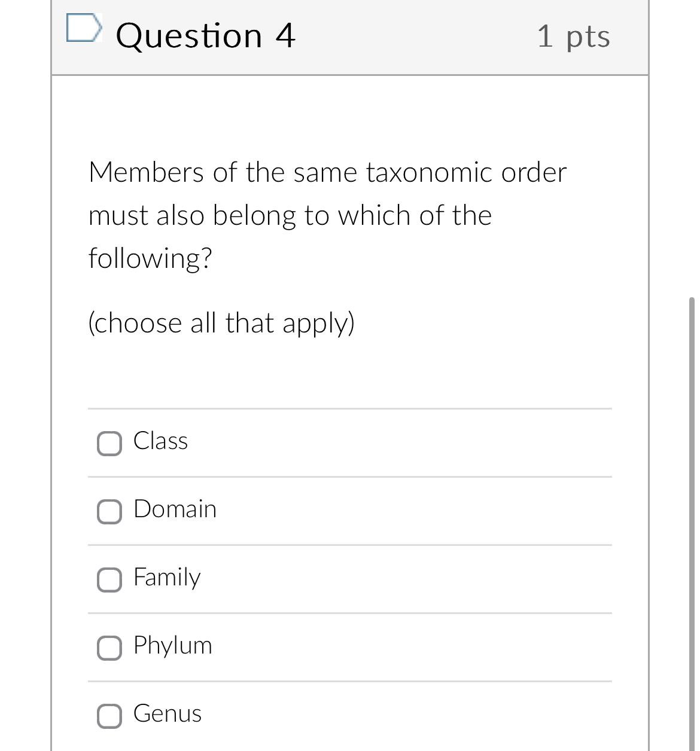Screen dimensions: 700x751
Task: Check the Class answer checkbox
Action: (109, 443)
